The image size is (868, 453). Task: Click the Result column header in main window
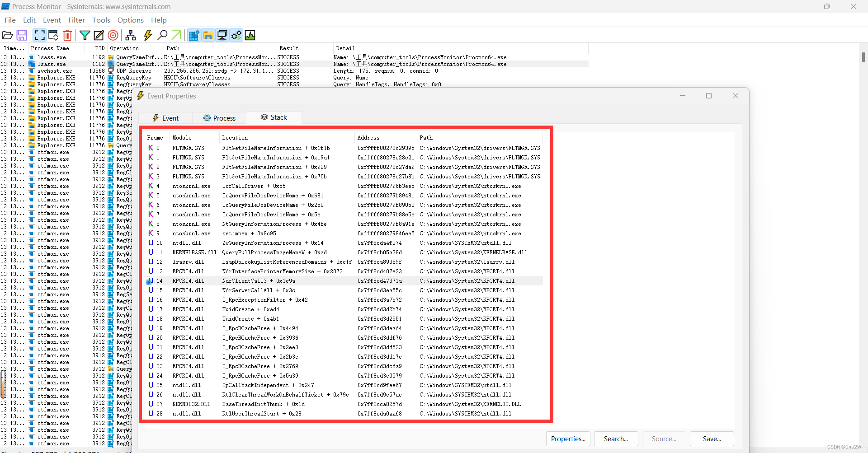304,48
